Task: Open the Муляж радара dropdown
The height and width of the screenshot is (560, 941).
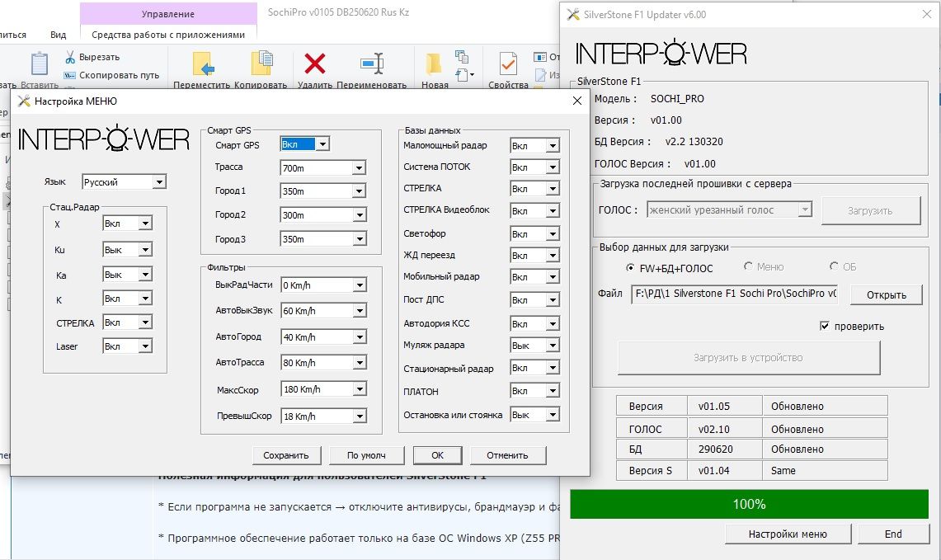Action: click(553, 346)
